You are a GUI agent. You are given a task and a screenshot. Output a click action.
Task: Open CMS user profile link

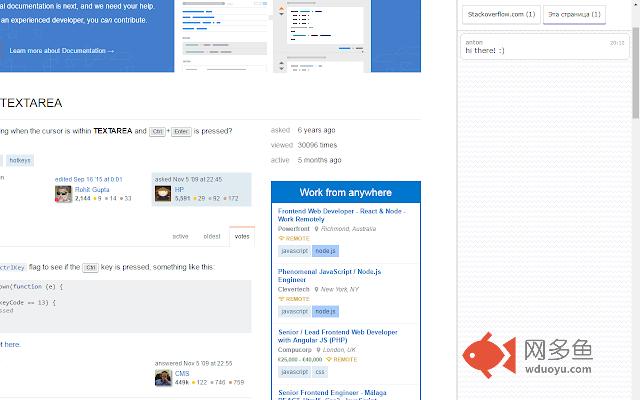(x=182, y=373)
